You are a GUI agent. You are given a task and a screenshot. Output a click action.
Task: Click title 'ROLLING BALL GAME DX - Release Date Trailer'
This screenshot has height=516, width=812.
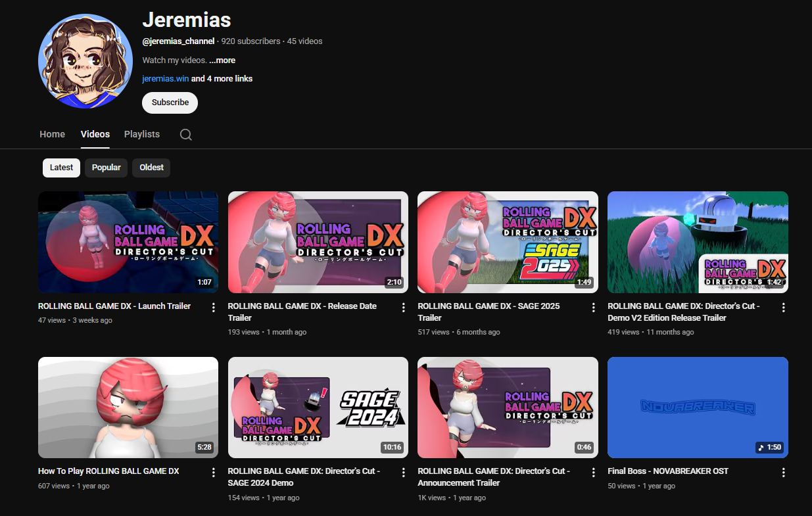point(302,312)
